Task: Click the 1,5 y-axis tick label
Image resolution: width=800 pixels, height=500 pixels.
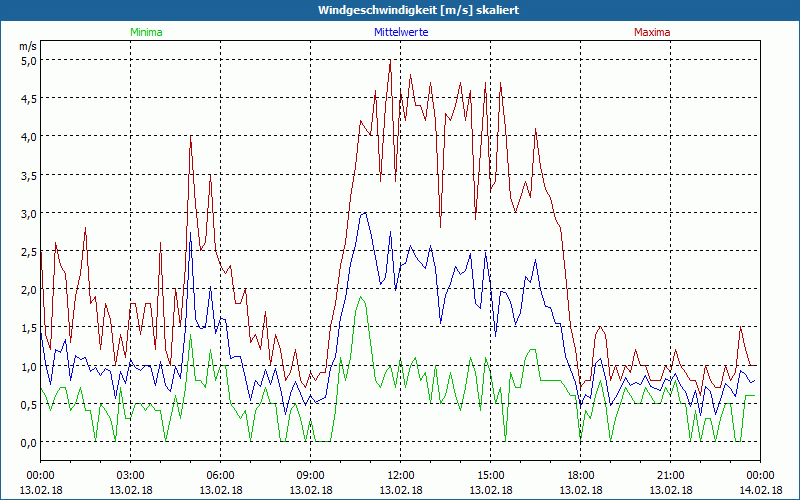Action: coord(29,328)
